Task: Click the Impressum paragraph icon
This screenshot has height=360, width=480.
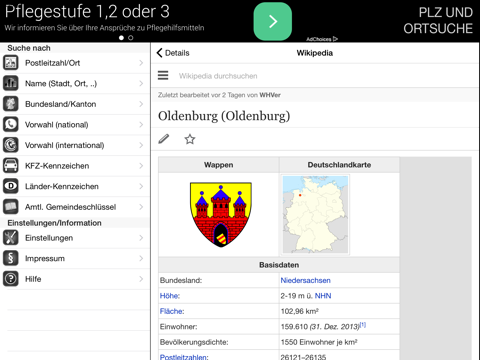Action: [x=11, y=258]
